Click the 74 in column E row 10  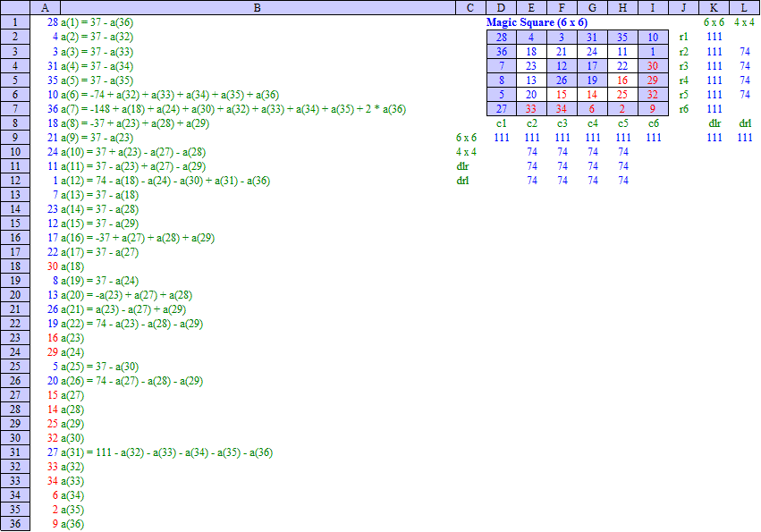tap(532, 152)
